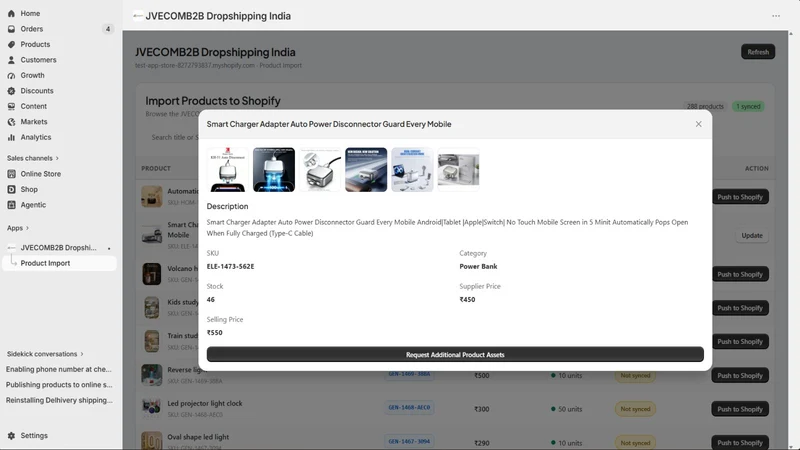Open 'Publishing products to online s...' conversation
This screenshot has height=450, width=800.
tap(59, 385)
